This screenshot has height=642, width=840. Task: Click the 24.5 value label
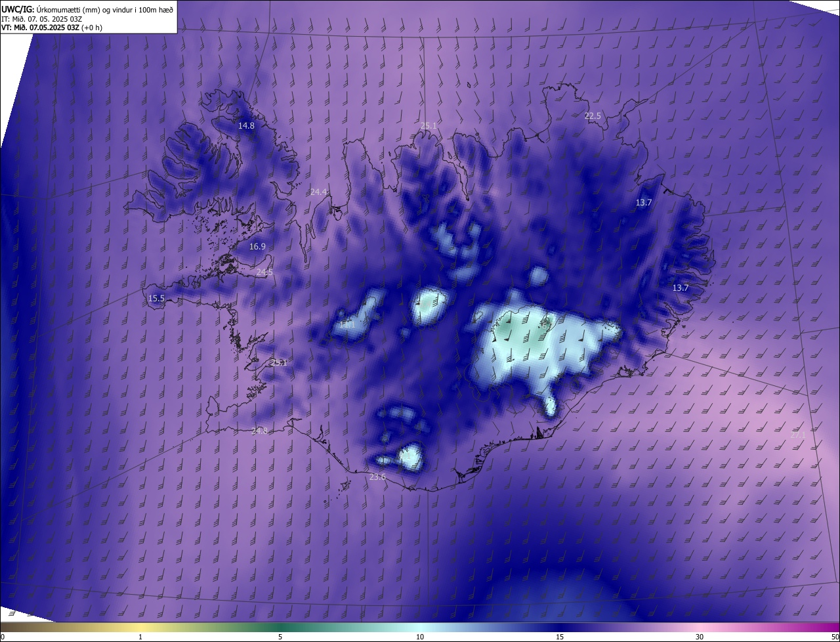point(264,272)
